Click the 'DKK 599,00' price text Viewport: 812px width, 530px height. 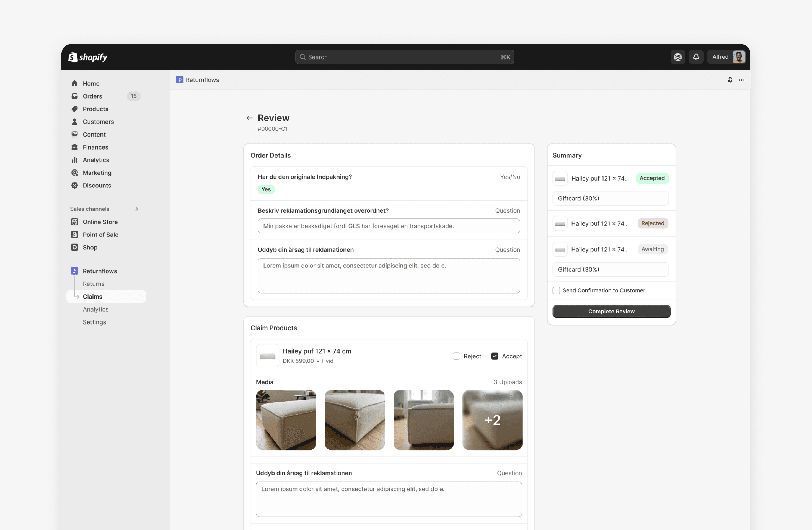pos(298,361)
